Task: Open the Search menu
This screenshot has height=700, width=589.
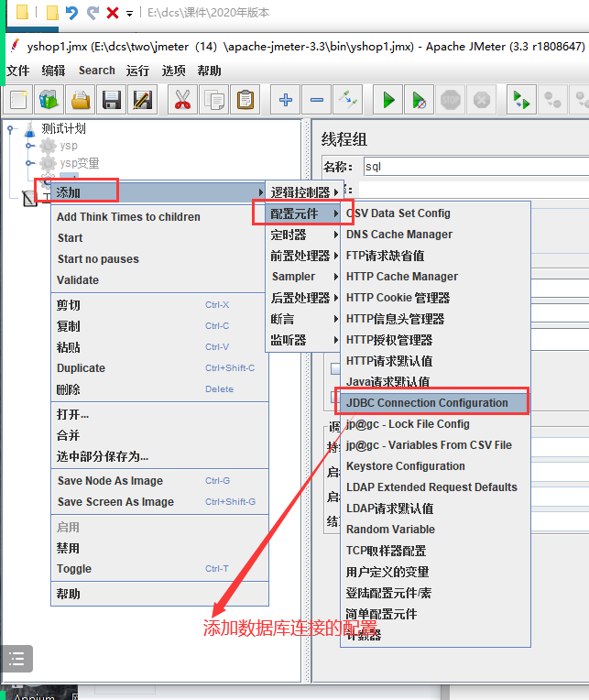Action: click(x=97, y=71)
